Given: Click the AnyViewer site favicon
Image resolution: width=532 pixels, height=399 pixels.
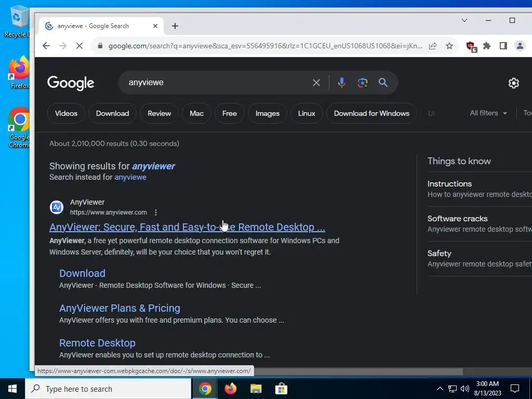Looking at the screenshot, I should [57, 207].
